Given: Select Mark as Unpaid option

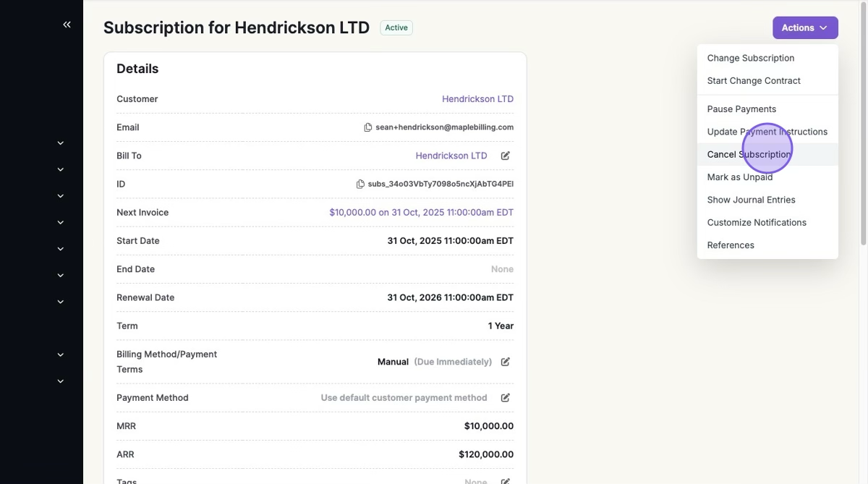Looking at the screenshot, I should coord(739,177).
